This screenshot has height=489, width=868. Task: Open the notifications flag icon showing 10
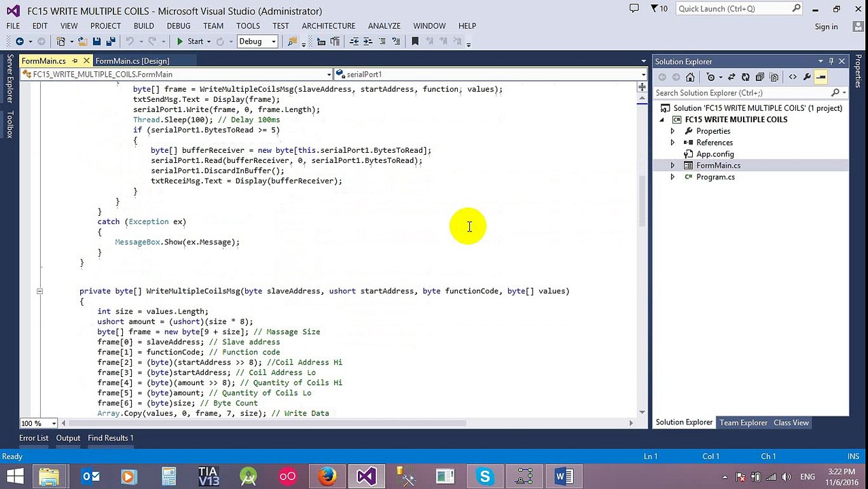[x=659, y=9]
